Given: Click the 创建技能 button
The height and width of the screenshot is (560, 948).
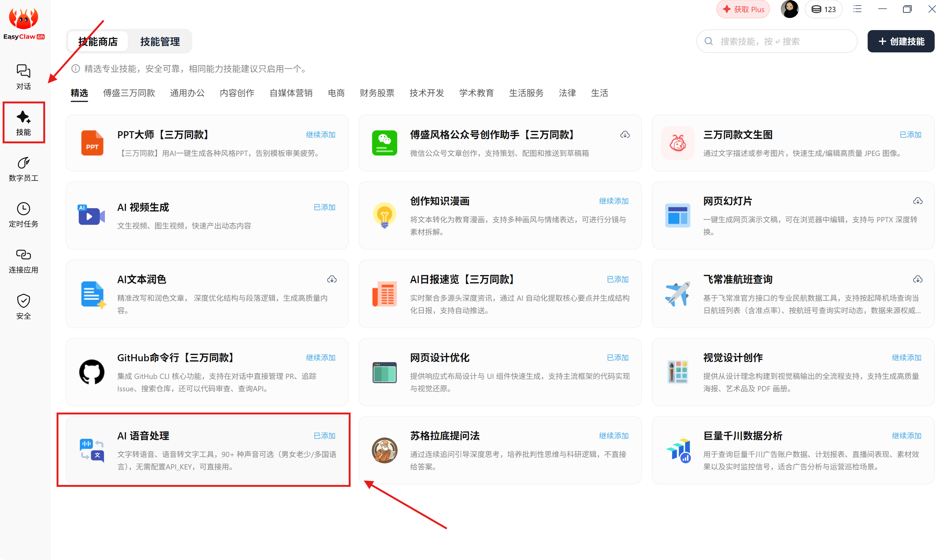Looking at the screenshot, I should 901,41.
